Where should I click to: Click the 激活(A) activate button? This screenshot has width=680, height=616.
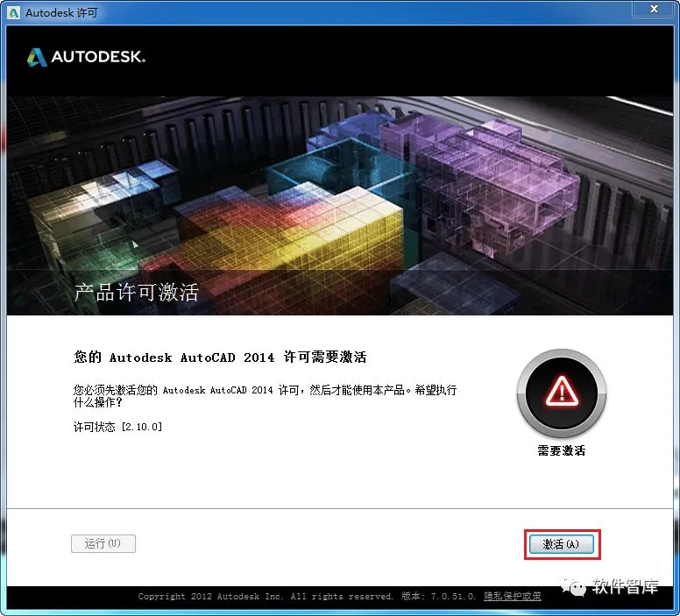point(561,544)
